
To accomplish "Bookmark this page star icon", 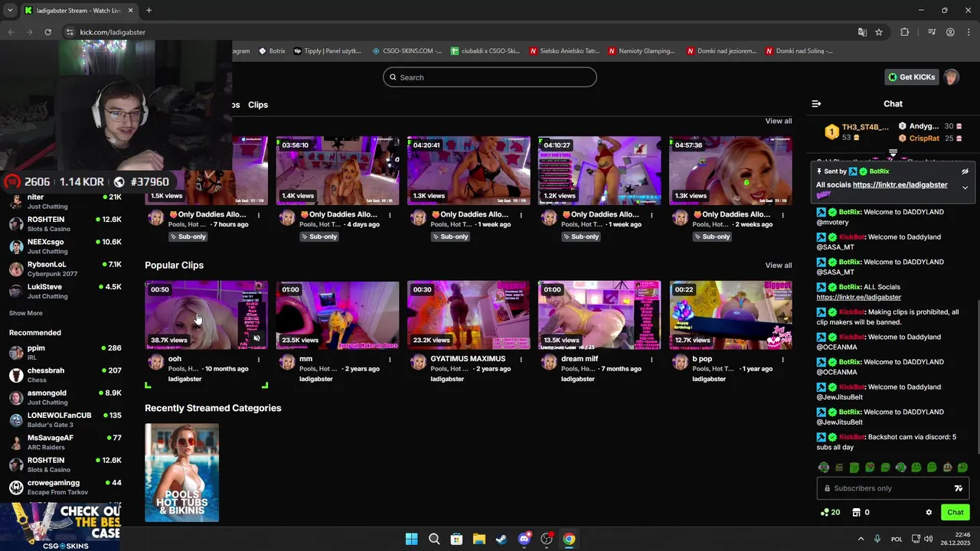I will [x=879, y=32].
